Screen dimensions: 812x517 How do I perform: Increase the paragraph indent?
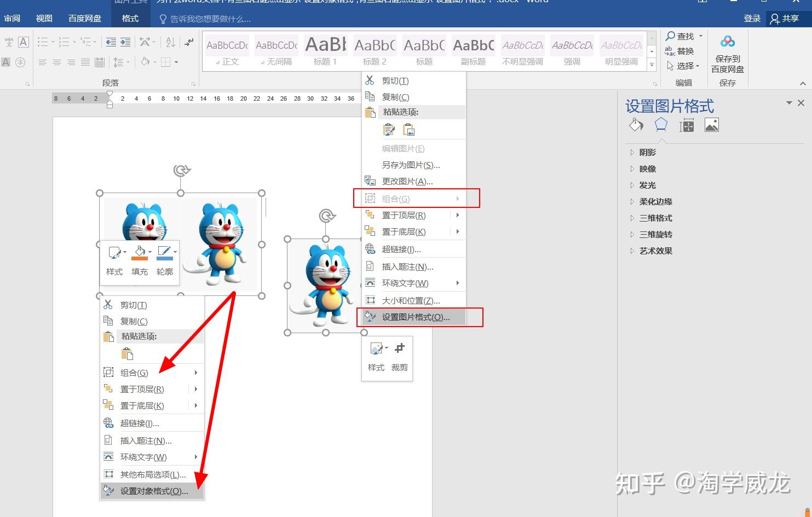(x=125, y=42)
